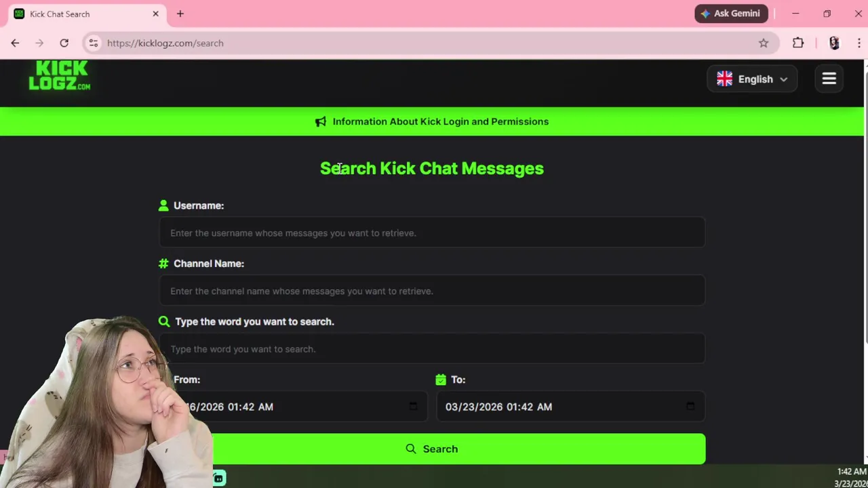Close the Kick Chat Search tab

click(156, 14)
